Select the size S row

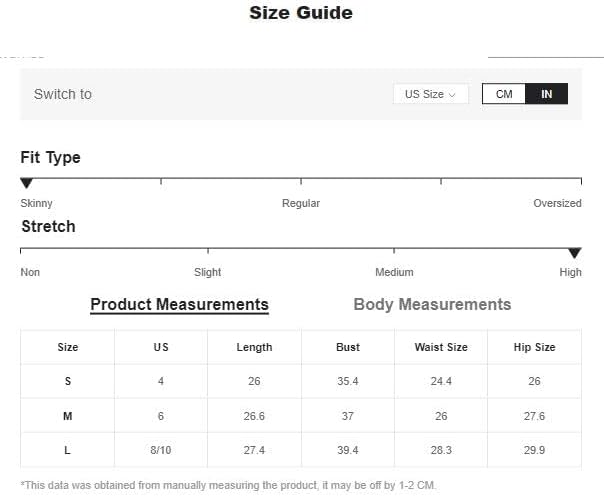click(301, 381)
